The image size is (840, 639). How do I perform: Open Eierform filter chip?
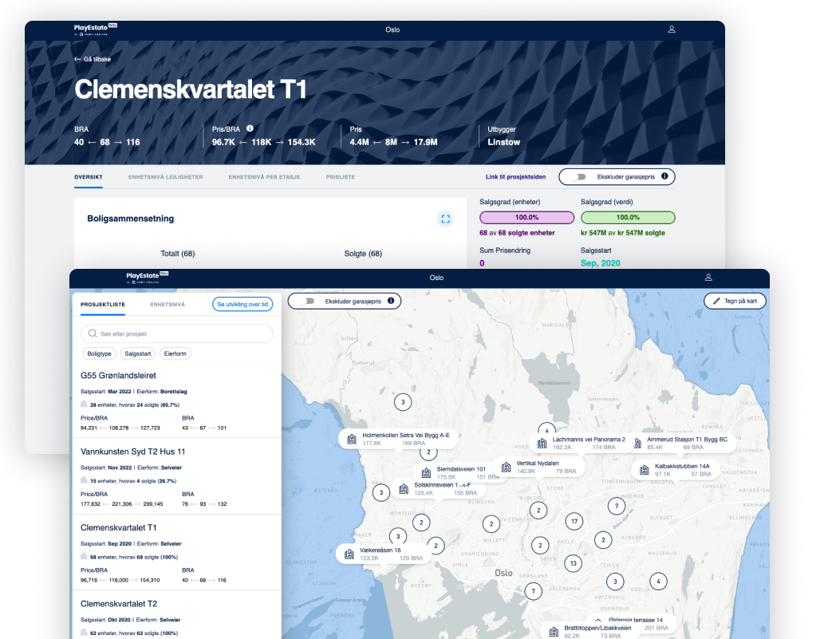click(175, 353)
